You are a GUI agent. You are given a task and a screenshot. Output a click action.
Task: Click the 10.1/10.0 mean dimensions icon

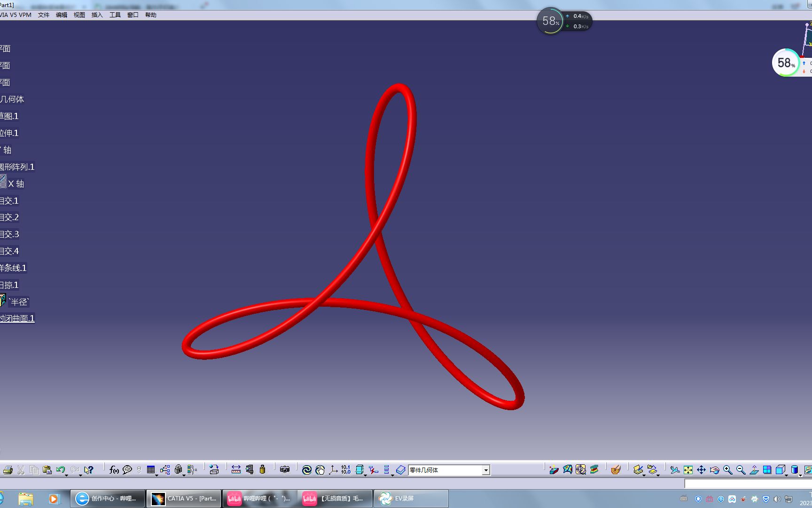pos(346,469)
